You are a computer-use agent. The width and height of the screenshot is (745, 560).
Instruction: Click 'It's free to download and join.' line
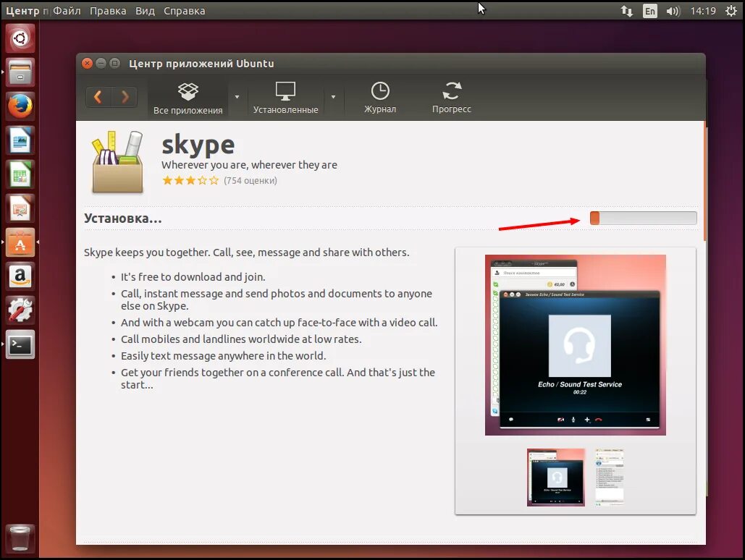click(193, 277)
